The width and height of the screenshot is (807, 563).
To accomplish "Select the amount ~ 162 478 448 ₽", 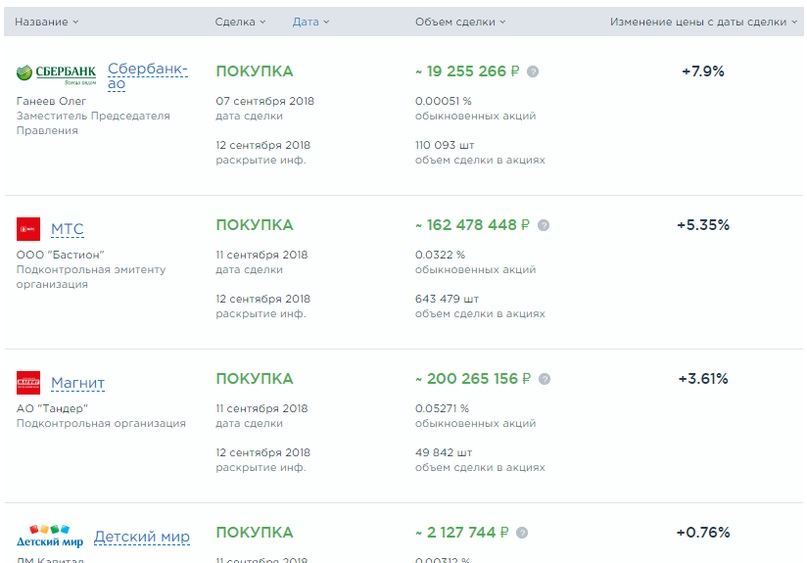I will tap(472, 225).
